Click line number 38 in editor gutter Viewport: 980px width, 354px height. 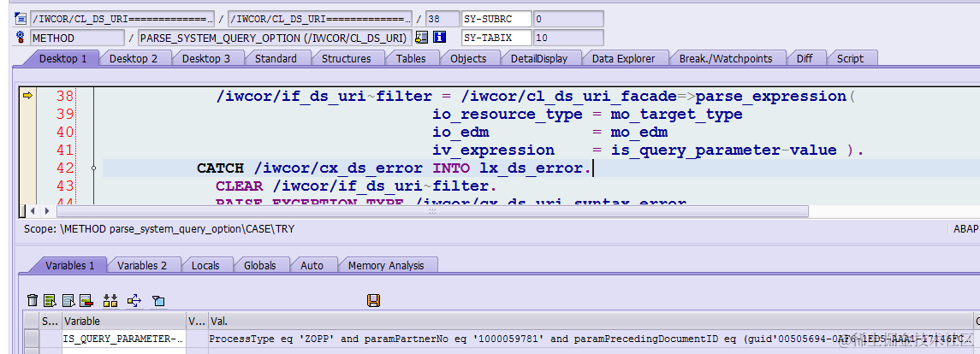(x=64, y=96)
